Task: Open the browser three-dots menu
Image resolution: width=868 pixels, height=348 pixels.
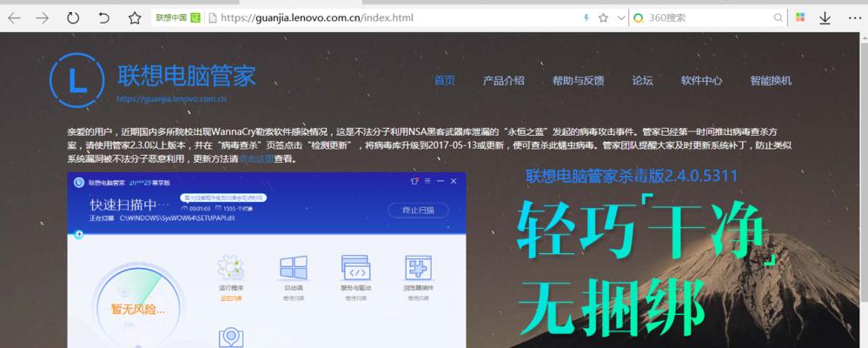Action: point(854,17)
